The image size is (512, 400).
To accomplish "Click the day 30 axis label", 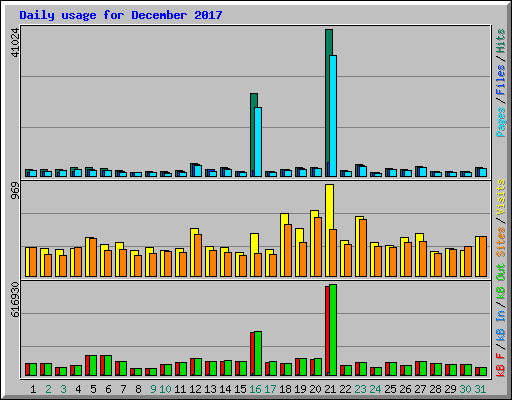I will (465, 389).
